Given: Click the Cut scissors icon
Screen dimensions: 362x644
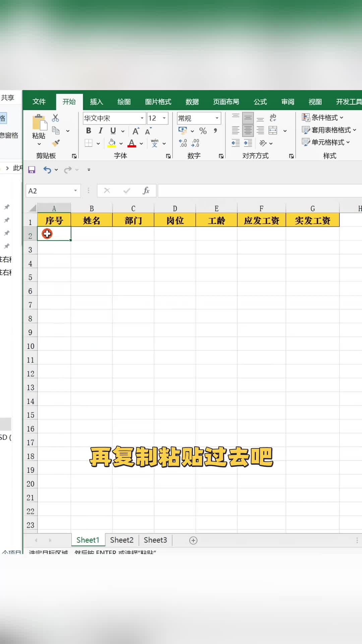Looking at the screenshot, I should 55,118.
